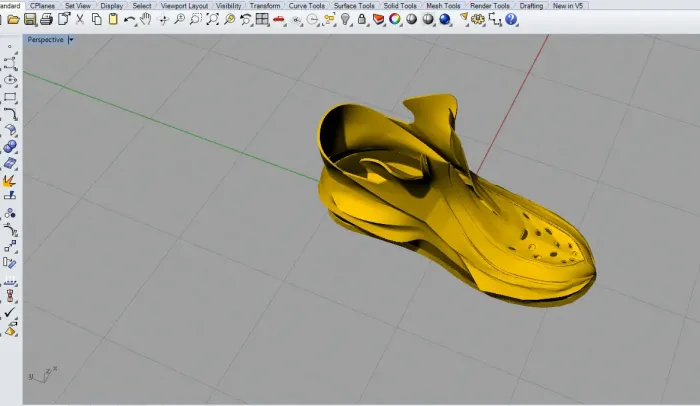The height and width of the screenshot is (406, 700).
Task: Switch to the Set View tab
Action: click(78, 6)
